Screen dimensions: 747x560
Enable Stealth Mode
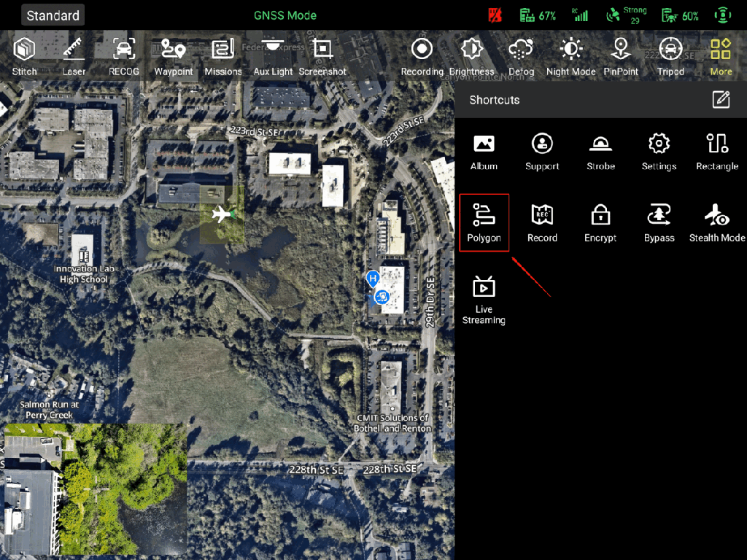click(x=717, y=222)
